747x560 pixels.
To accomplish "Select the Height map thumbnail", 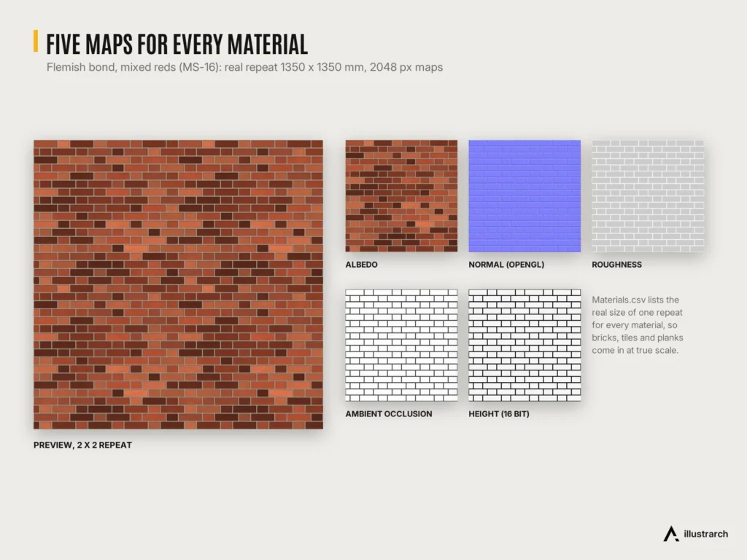I will [525, 345].
